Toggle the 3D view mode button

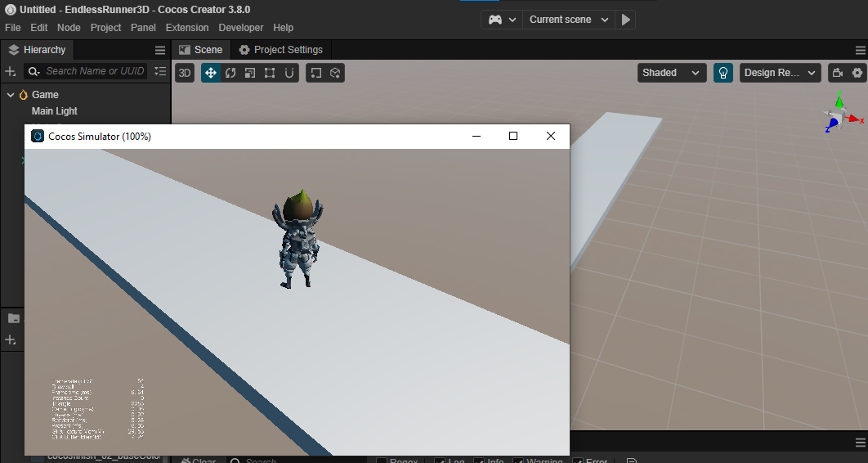click(x=185, y=73)
